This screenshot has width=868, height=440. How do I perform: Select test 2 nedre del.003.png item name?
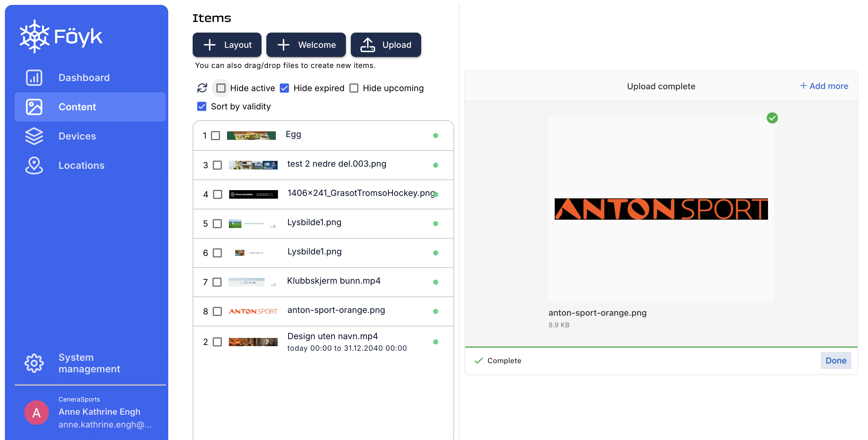pyautogui.click(x=336, y=164)
